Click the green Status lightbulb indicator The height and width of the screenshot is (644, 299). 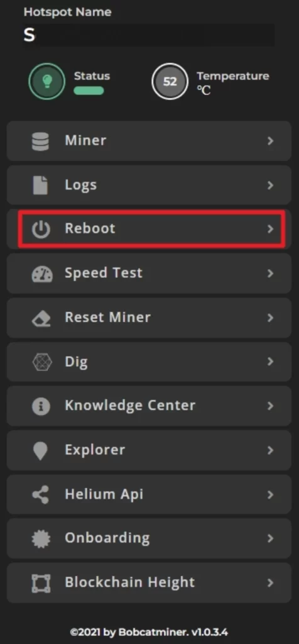pos(46,81)
